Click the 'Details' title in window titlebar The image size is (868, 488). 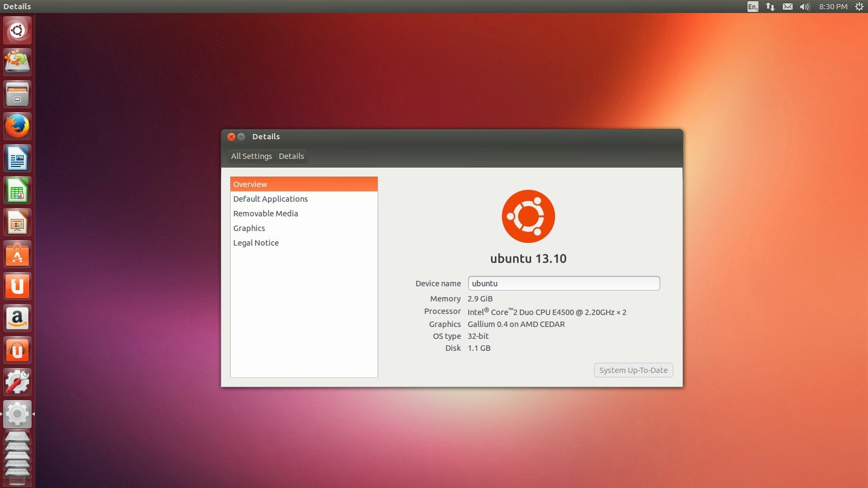266,137
